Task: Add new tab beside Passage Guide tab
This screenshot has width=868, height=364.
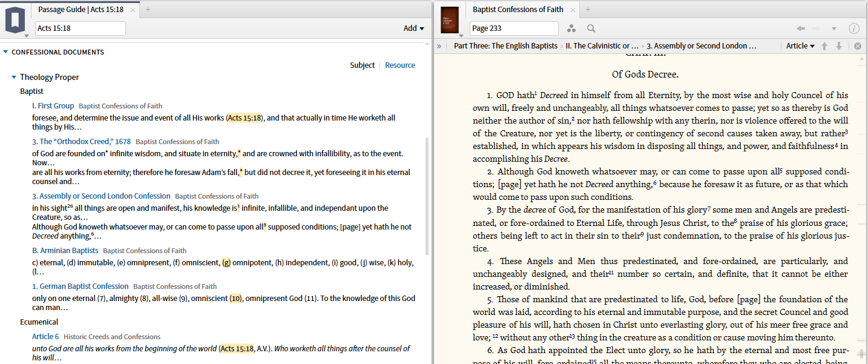Action: coord(148,9)
